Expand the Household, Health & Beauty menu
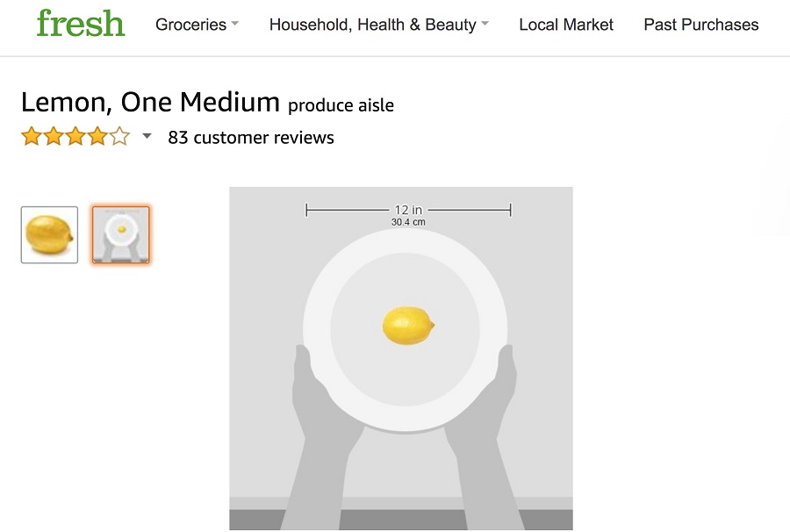 (x=379, y=25)
